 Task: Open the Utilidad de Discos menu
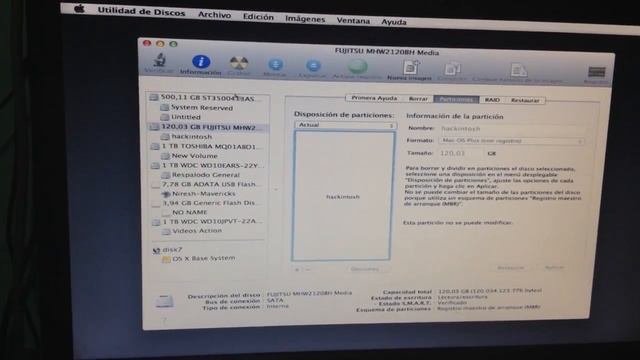(x=141, y=12)
